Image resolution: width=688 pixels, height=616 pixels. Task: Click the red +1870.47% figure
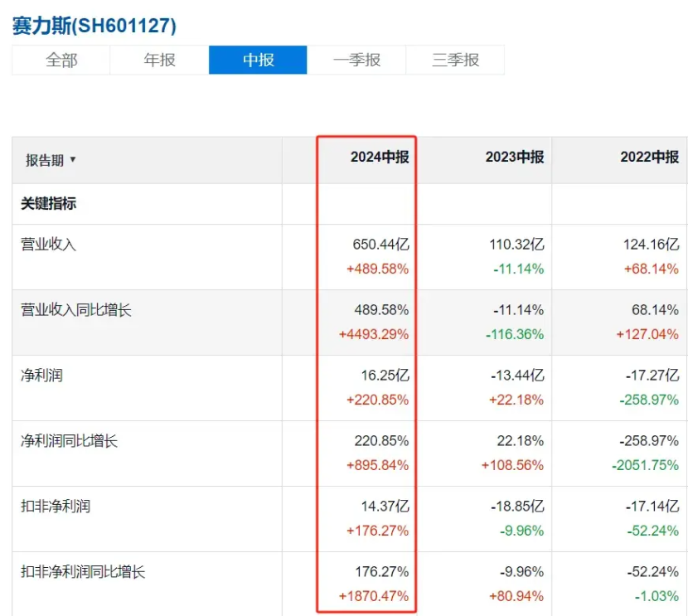click(374, 596)
